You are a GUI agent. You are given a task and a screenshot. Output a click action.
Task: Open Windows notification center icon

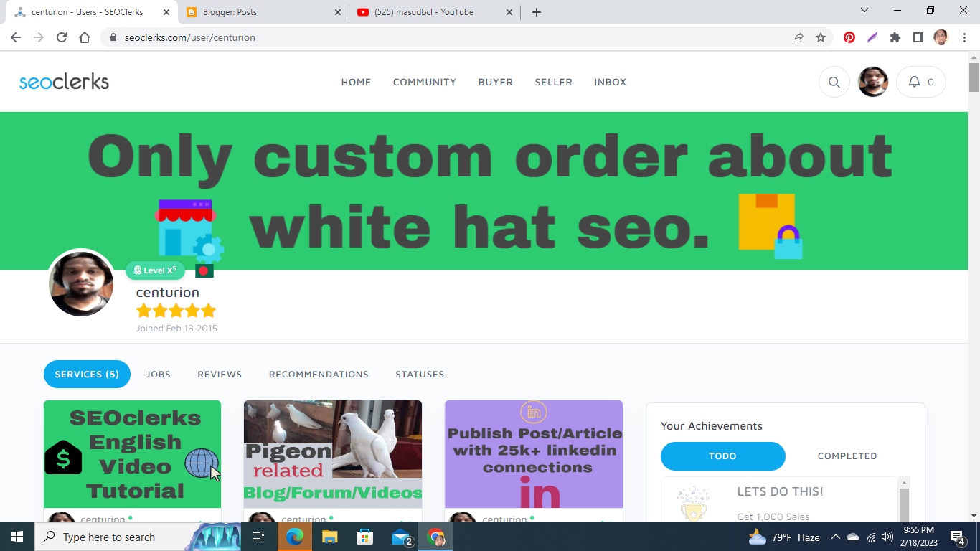[958, 537]
